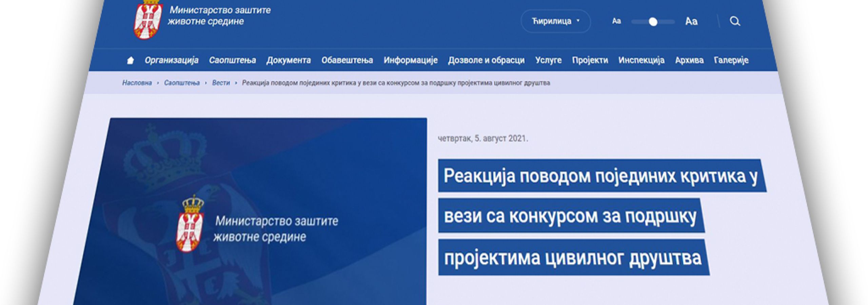Screen dimensions: 868x305
Task: Navigate to Дозволе и обрасци
Action: [x=486, y=60]
